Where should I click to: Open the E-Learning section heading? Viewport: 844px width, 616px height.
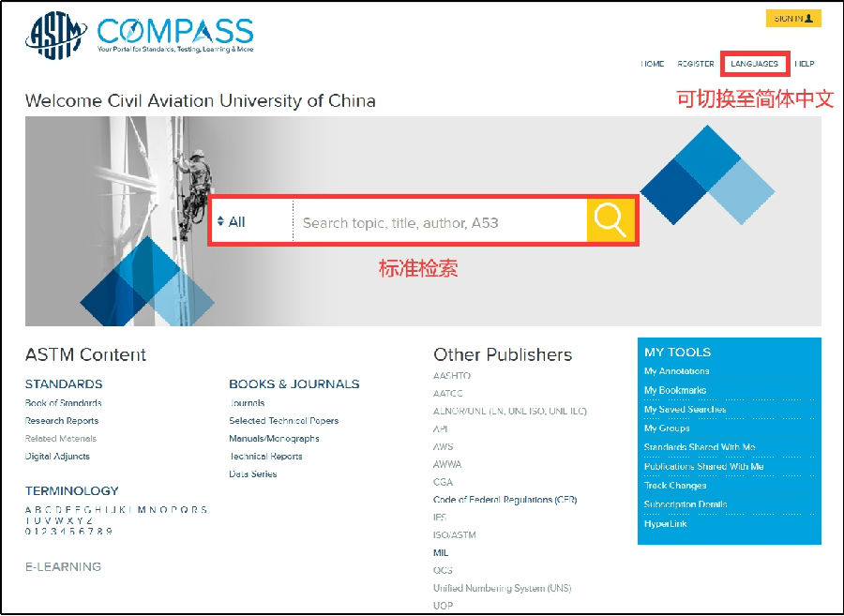(63, 566)
